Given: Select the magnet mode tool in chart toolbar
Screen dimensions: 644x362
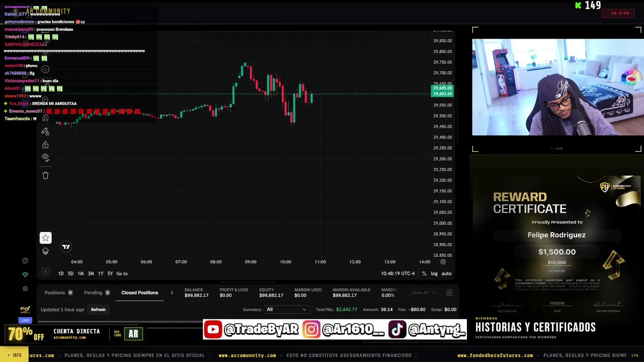Looking at the screenshot, I should click(x=45, y=118).
